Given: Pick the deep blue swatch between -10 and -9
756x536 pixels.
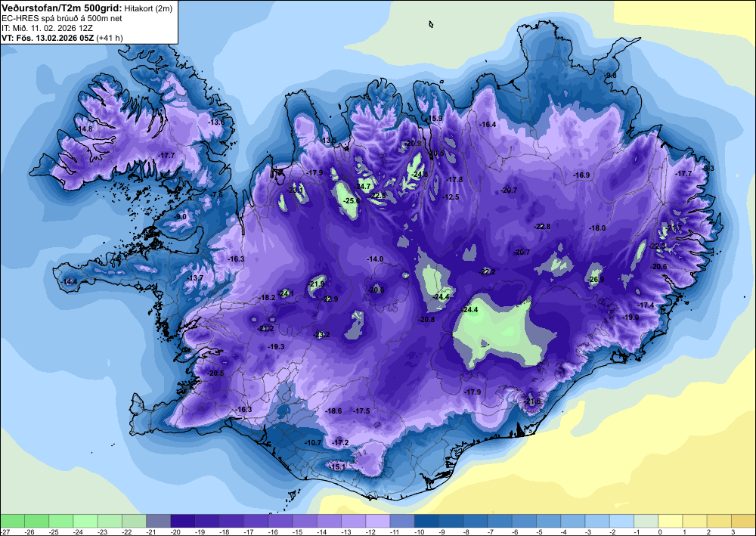Looking at the screenshot, I should (426, 521).
